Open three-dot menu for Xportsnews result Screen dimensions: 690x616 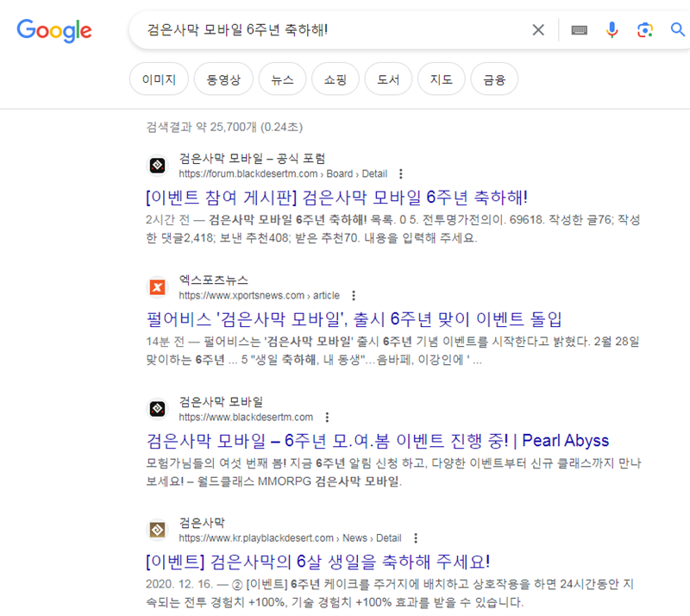(x=353, y=295)
